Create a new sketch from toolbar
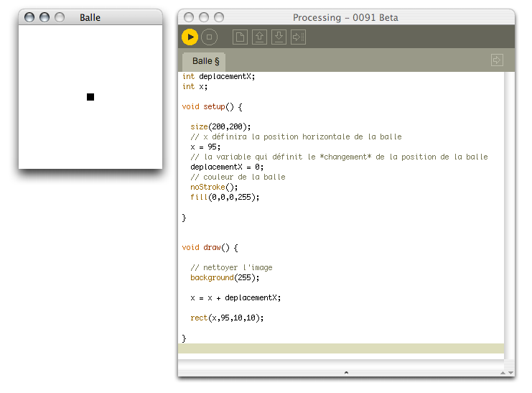 tap(241, 37)
